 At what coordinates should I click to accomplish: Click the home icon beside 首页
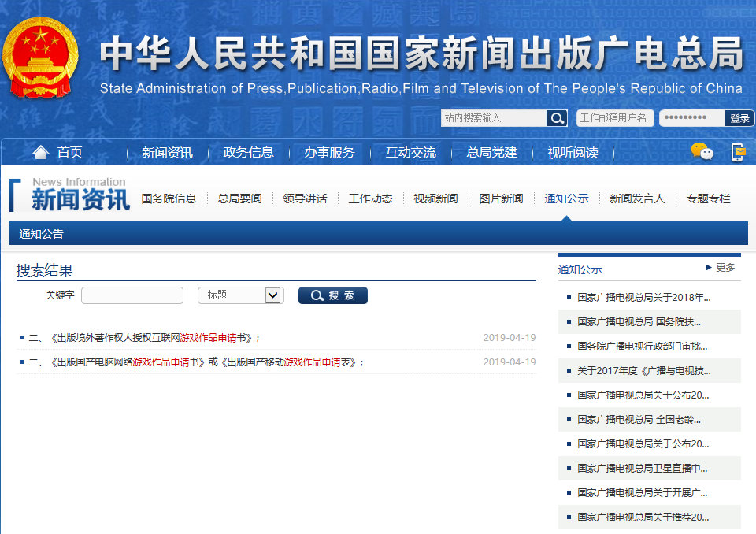40,152
